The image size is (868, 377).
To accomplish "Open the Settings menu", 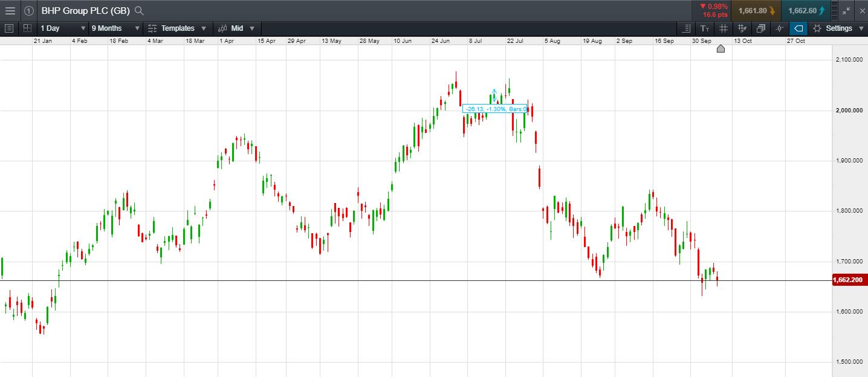I will [838, 28].
